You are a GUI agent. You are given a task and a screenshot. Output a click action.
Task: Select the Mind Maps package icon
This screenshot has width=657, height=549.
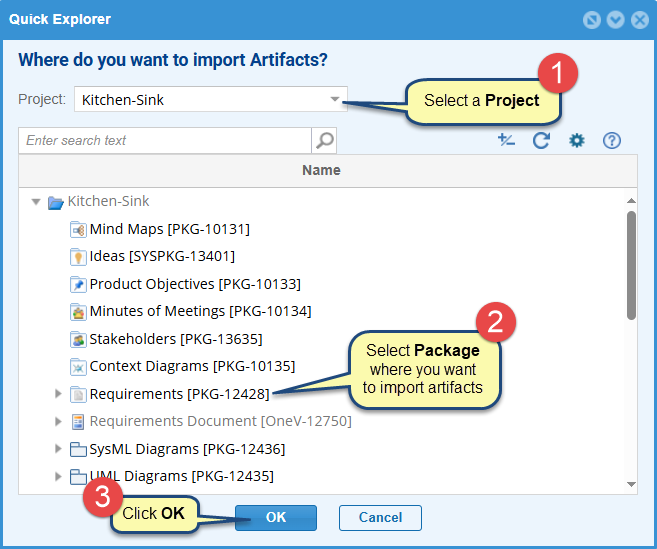(x=78, y=229)
